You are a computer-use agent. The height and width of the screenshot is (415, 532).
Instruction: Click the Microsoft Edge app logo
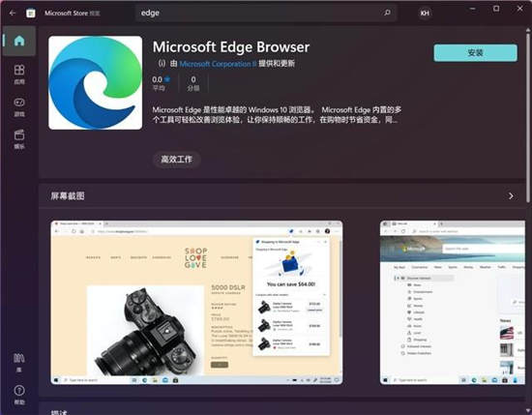click(96, 83)
